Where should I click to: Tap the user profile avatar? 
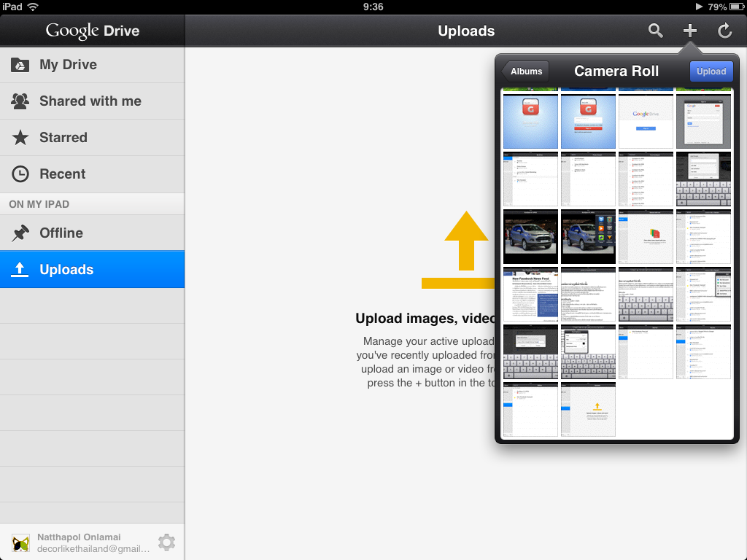tap(21, 542)
